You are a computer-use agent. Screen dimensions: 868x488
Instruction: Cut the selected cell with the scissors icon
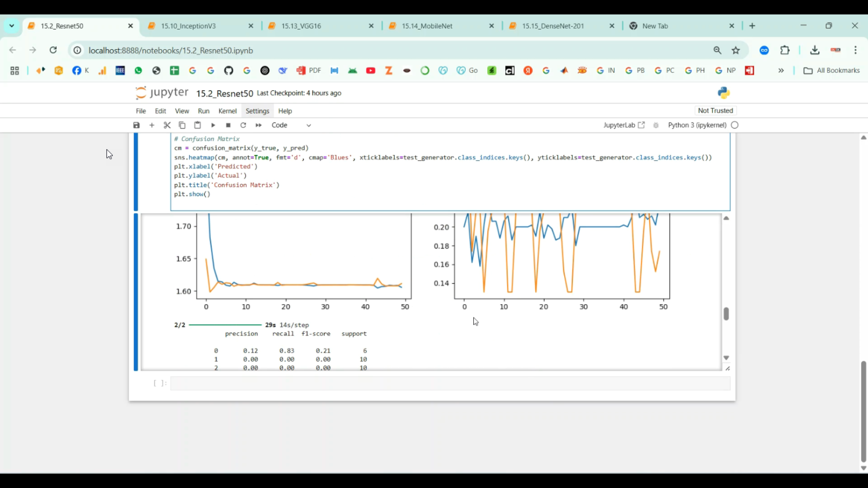[167, 125]
